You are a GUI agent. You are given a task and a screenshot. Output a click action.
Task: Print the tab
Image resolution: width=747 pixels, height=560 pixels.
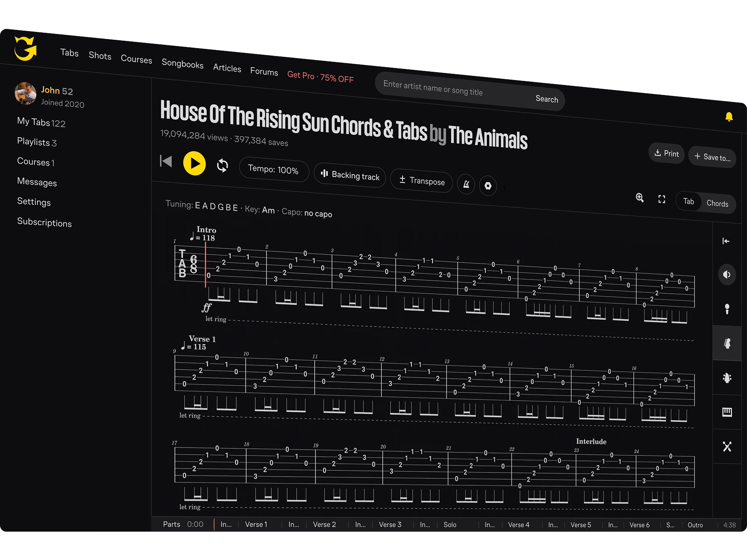click(666, 153)
